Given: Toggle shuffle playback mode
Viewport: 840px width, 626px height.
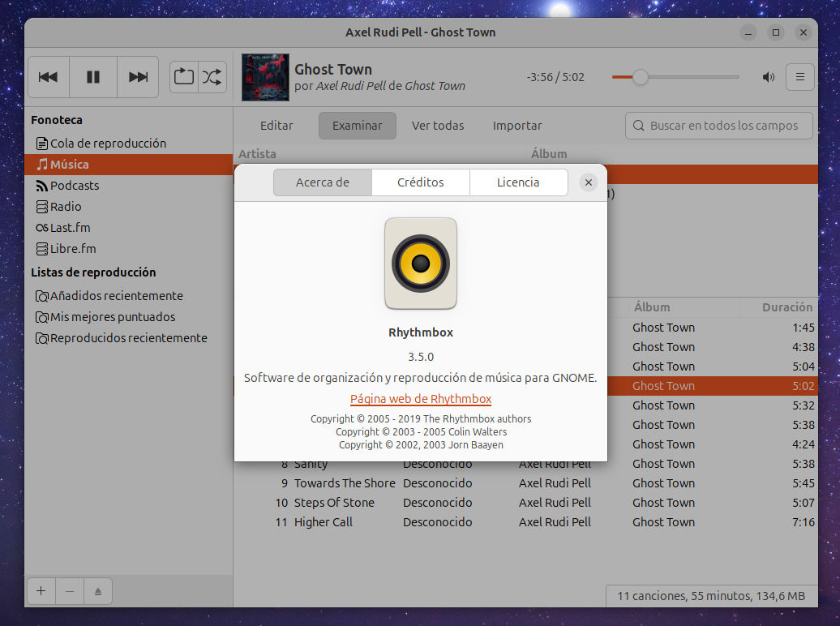Looking at the screenshot, I should 212,77.
